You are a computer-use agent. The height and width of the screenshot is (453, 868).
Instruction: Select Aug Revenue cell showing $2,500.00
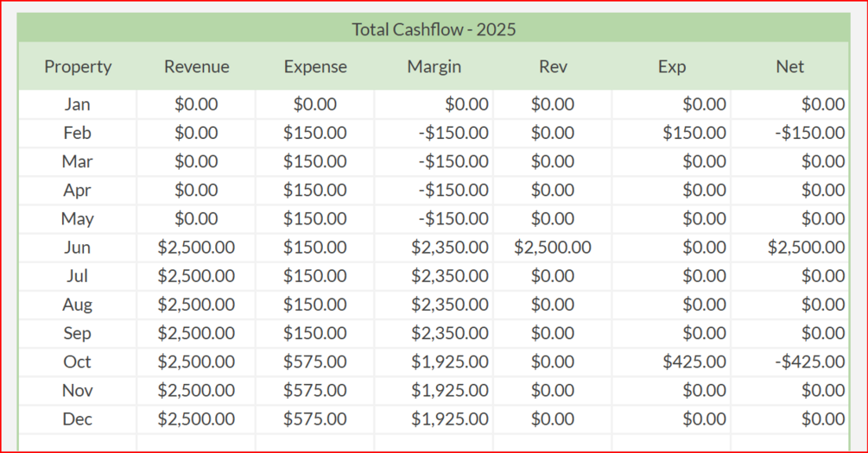pos(197,305)
